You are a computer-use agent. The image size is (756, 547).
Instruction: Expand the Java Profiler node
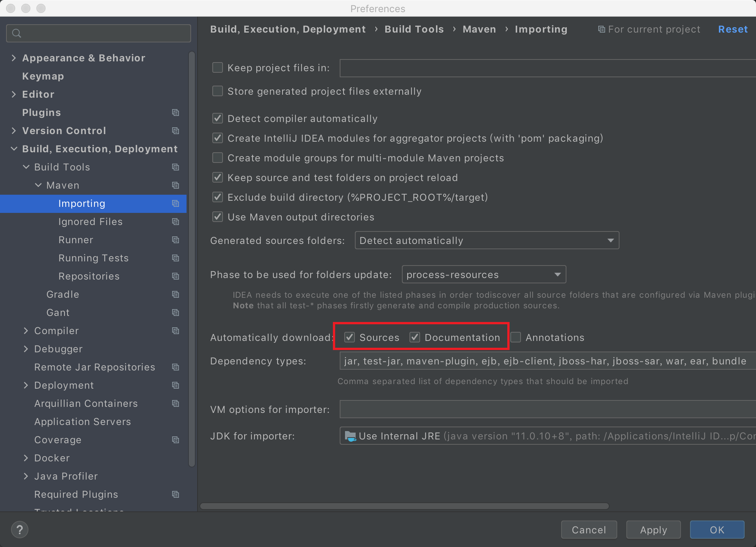[x=26, y=476]
